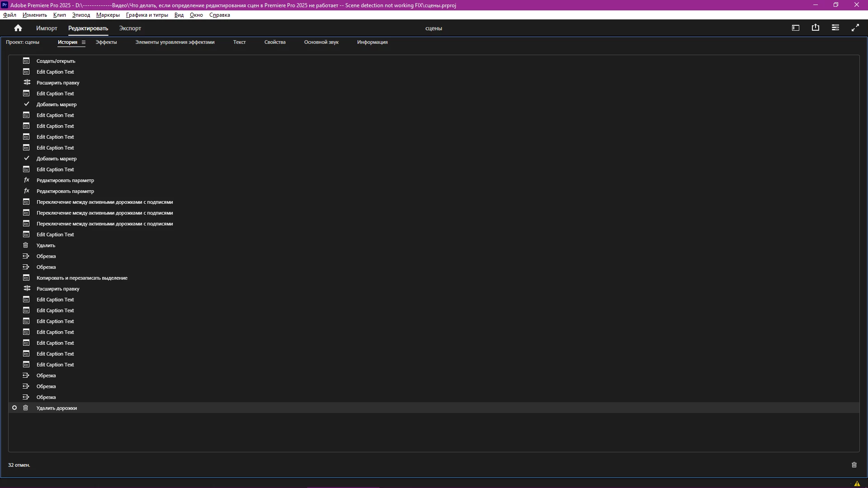Open the Файл menu
Image resolution: width=868 pixels, height=488 pixels.
[9, 15]
